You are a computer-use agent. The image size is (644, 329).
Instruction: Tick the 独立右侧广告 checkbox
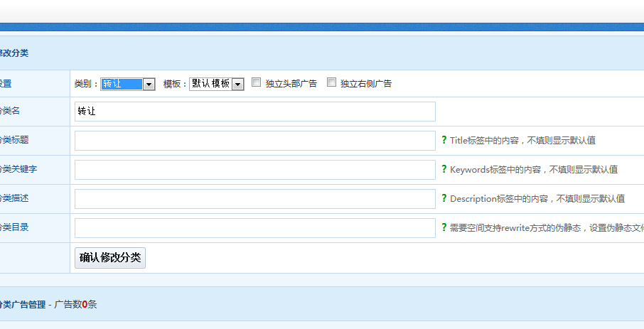point(331,82)
